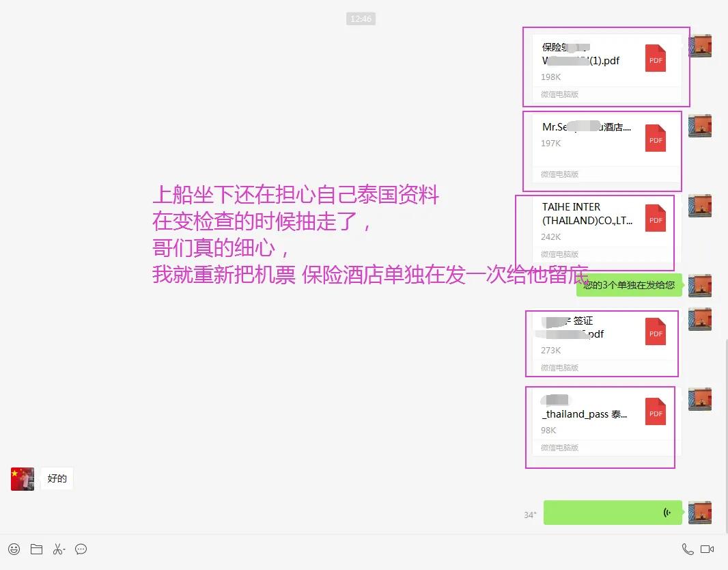Open the thailand_pass 泰 PDF message
The height and width of the screenshot is (570, 728).
(594, 413)
